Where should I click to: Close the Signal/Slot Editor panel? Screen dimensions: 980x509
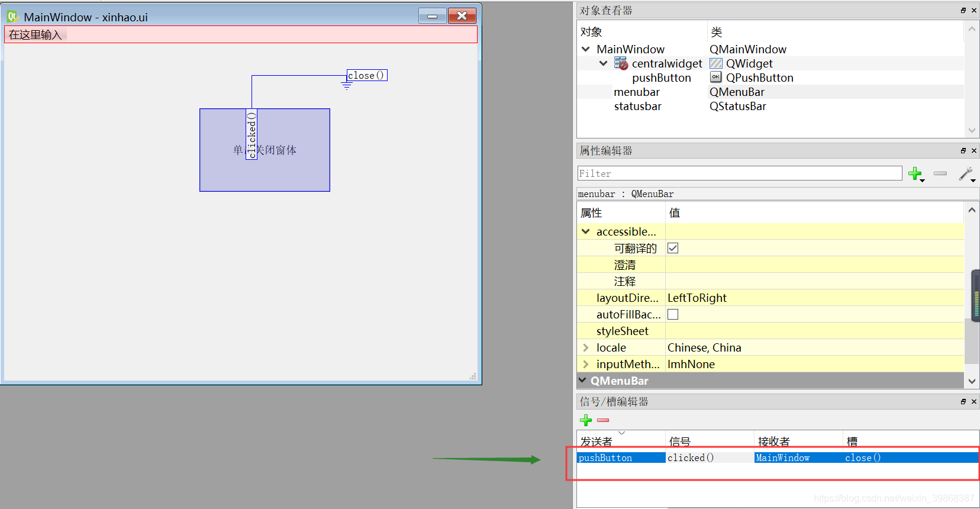974,402
